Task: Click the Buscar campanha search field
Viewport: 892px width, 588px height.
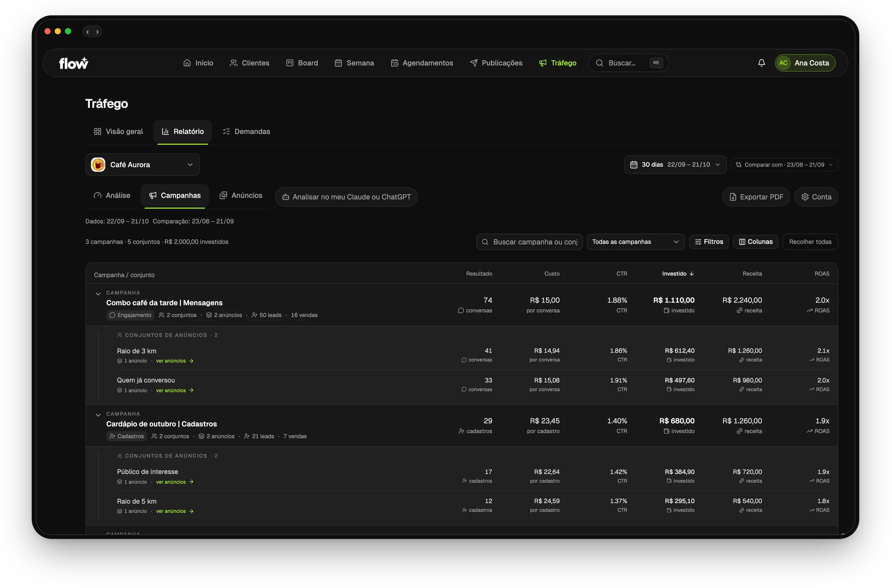Action: 529,242
